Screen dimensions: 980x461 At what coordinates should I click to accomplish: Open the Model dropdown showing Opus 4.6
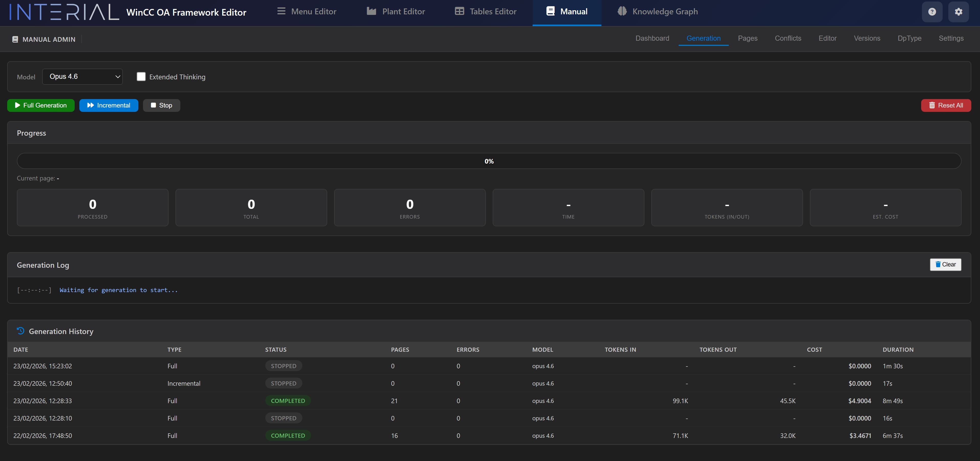(x=83, y=77)
